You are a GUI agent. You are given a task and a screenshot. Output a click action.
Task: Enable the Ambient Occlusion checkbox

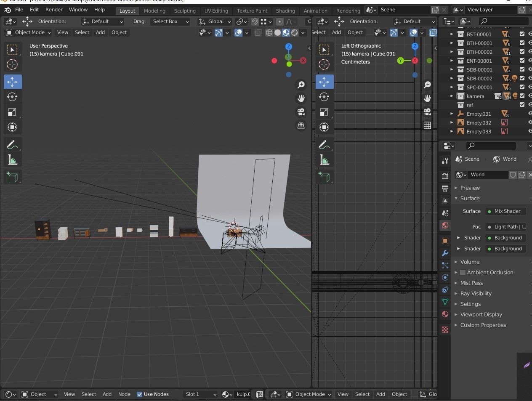coord(463,272)
